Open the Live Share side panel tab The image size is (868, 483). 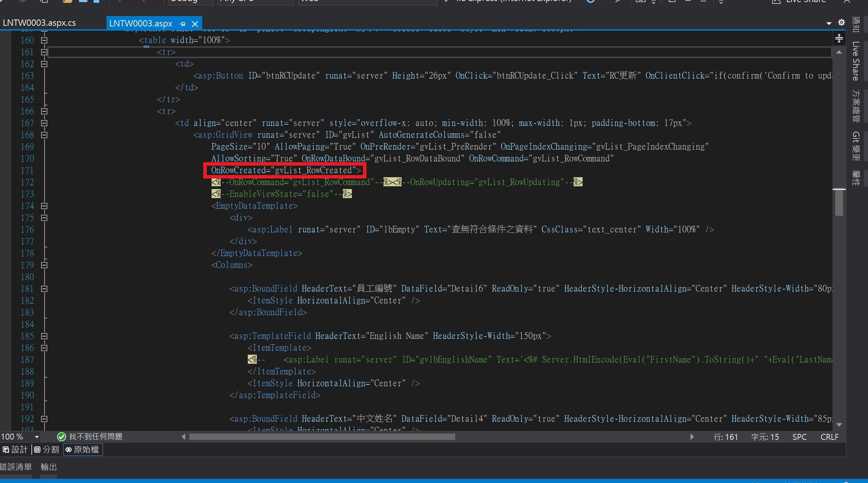(856, 61)
